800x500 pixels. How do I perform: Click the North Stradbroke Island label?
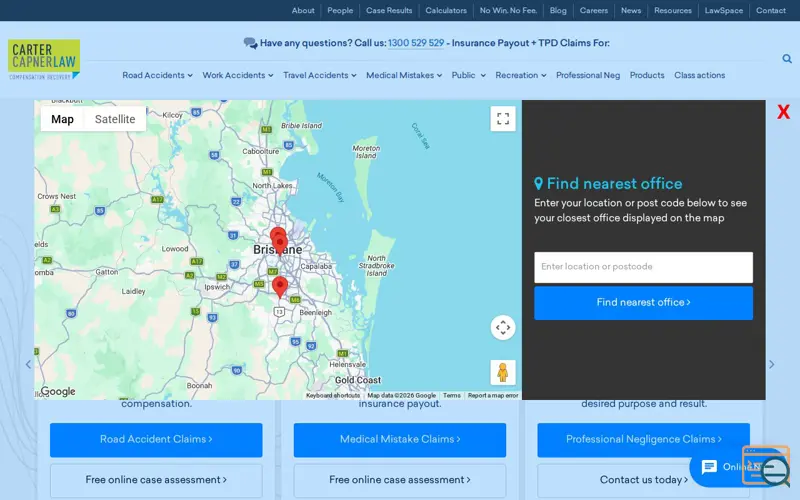coord(377,266)
